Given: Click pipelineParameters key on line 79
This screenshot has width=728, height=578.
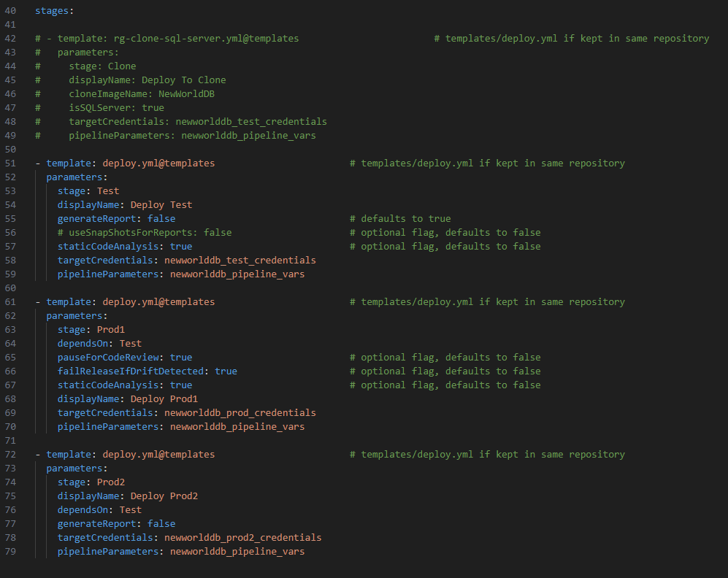Looking at the screenshot, I should pos(108,552).
